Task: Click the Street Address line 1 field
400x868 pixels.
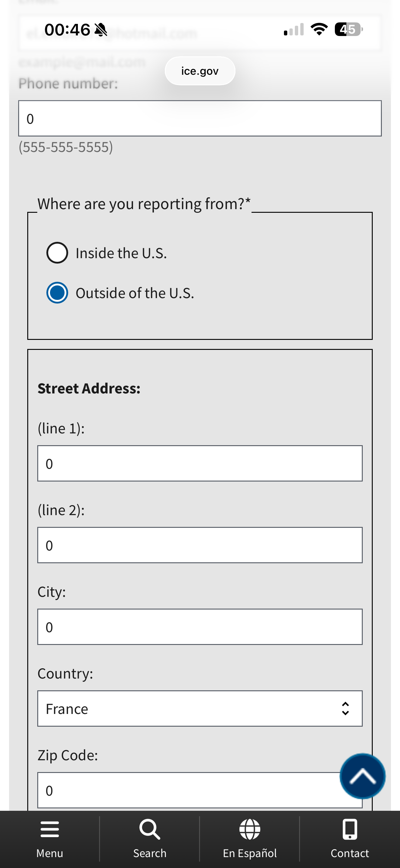Action: 200,464
